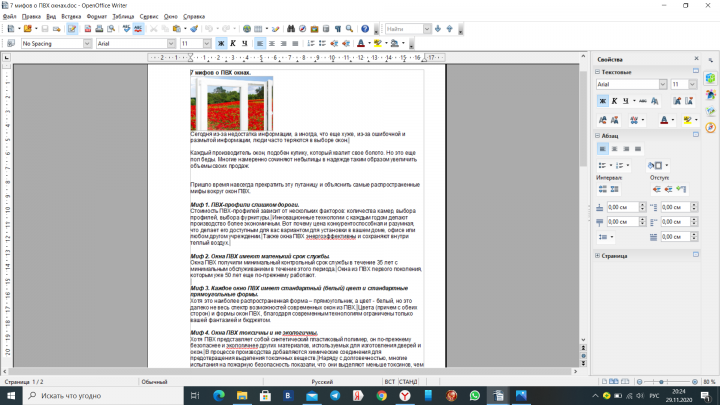Open the Table menu

[123, 17]
